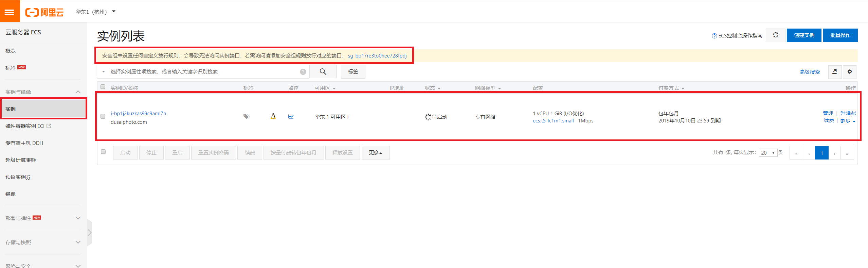Click the magnifier search icon button
The height and width of the screenshot is (268, 868).
tap(323, 72)
